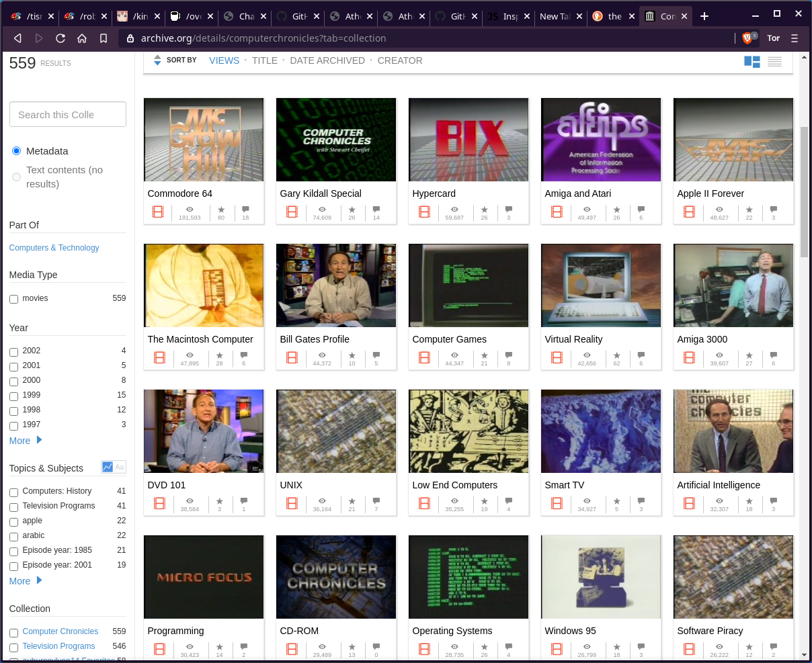Show topics chart view icon
Screen dimensions: 812x663
click(107, 467)
